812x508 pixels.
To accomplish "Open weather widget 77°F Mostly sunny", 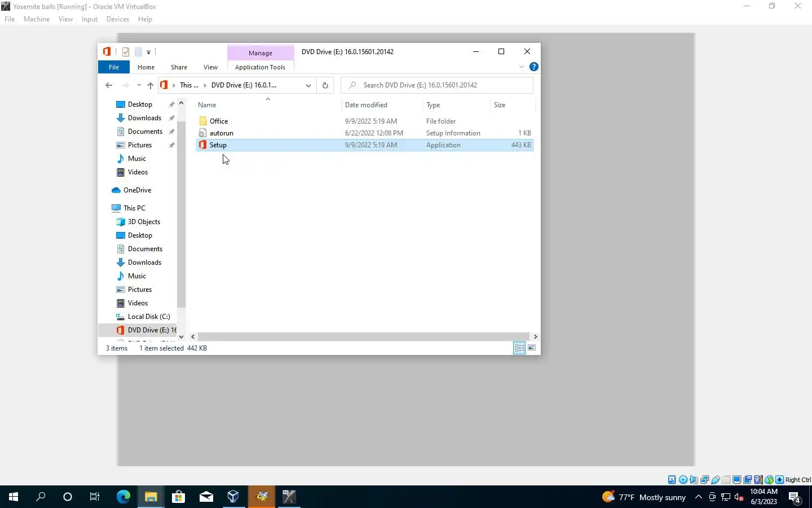I will (x=644, y=497).
